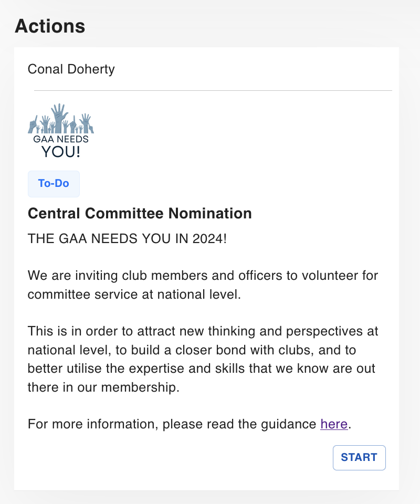The height and width of the screenshot is (504, 420).
Task: Click the raised hands illustration
Action: [61, 118]
